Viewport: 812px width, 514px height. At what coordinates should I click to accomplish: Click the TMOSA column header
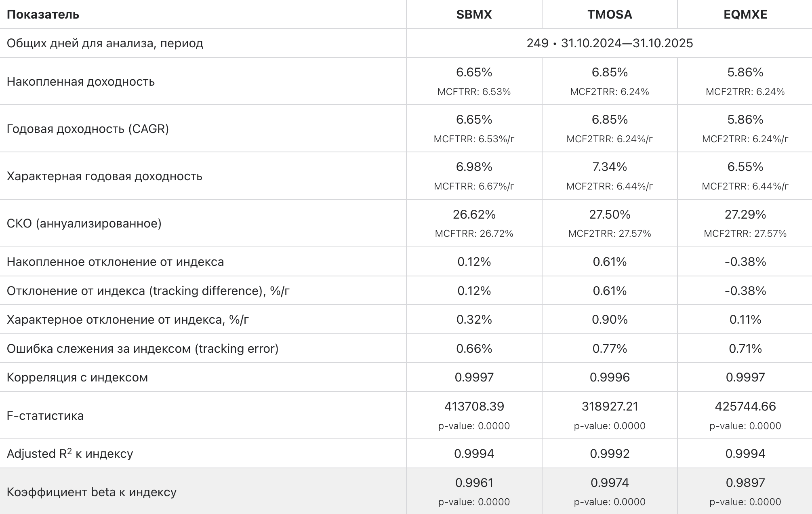[610, 15]
